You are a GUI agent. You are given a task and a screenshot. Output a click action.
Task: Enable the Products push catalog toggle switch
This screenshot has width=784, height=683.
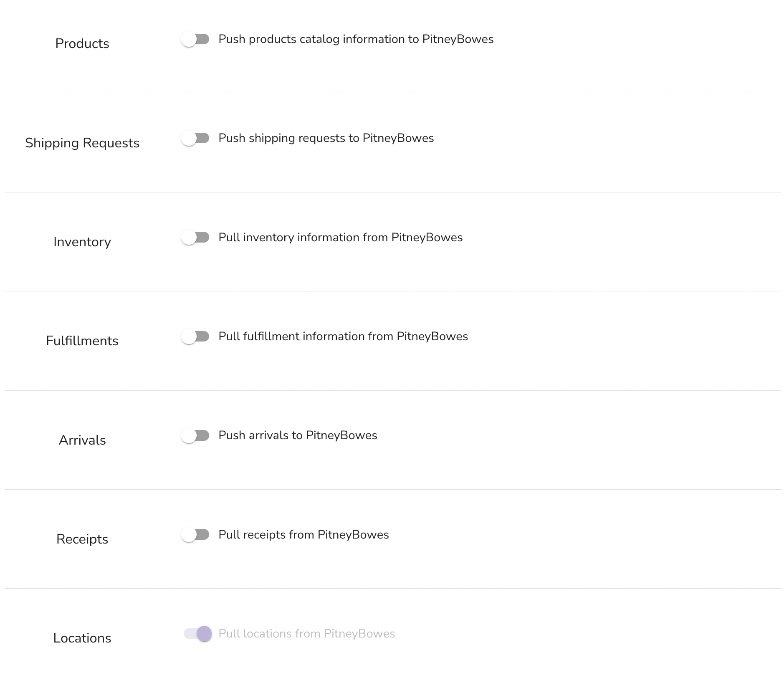click(x=195, y=39)
